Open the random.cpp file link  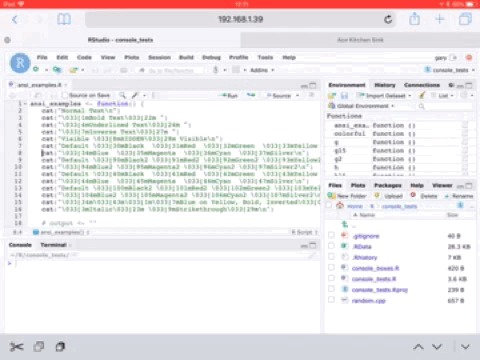pos(369,301)
